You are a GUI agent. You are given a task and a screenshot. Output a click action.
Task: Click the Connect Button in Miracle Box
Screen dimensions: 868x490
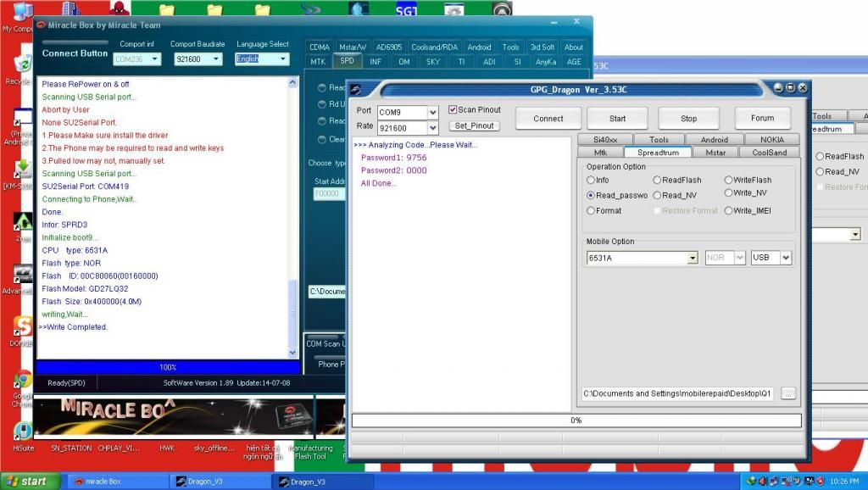pos(75,53)
